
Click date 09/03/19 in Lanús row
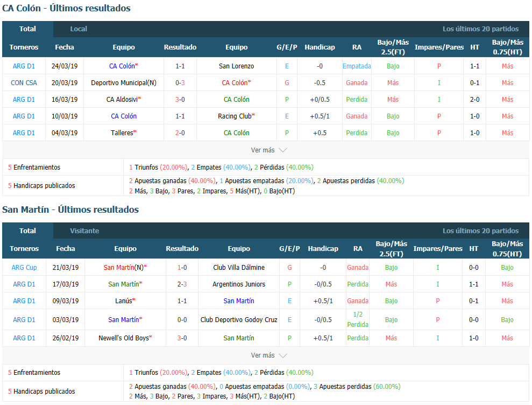[x=66, y=301]
